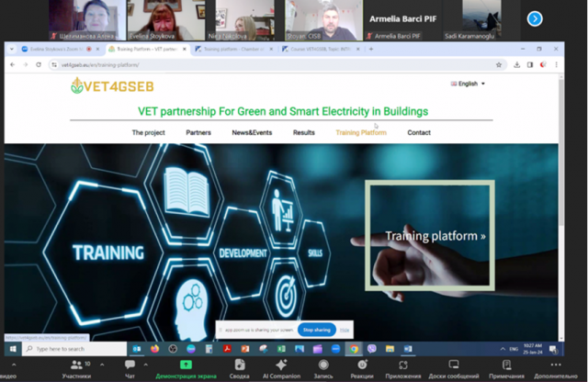Open the Contact menu item

(x=419, y=133)
